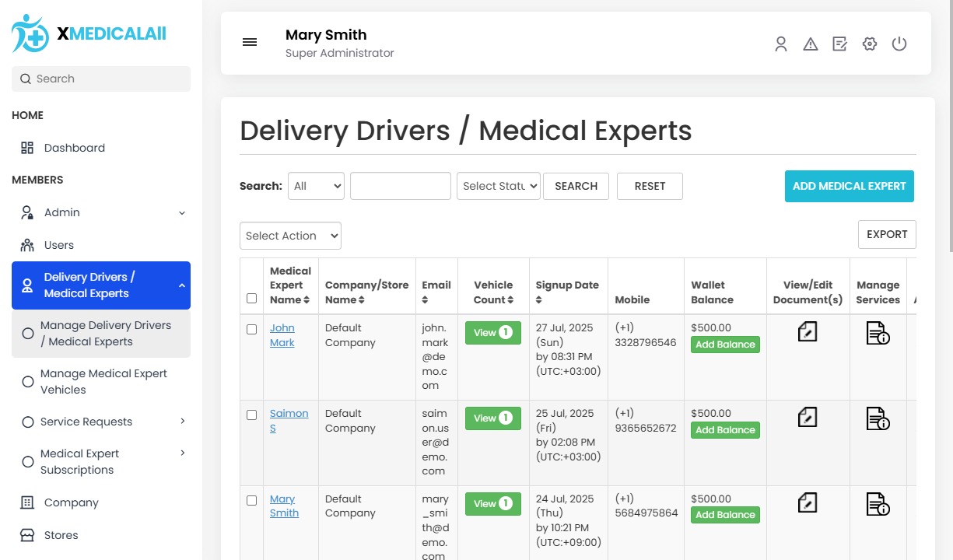Screen dimensions: 953x560
Task: Tick the checkbox for Saimon S row
Action: 251,415
